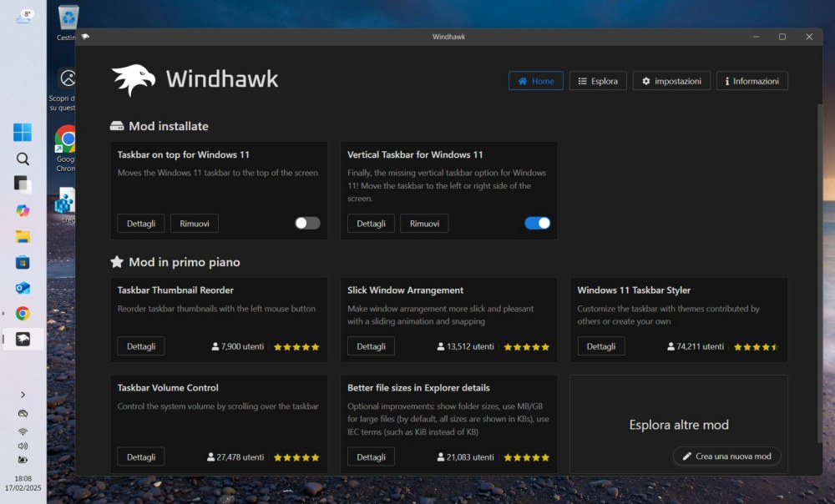Viewport: 835px width, 504px height.
Task: Open File Explorer from the taskbar
Action: [23, 236]
